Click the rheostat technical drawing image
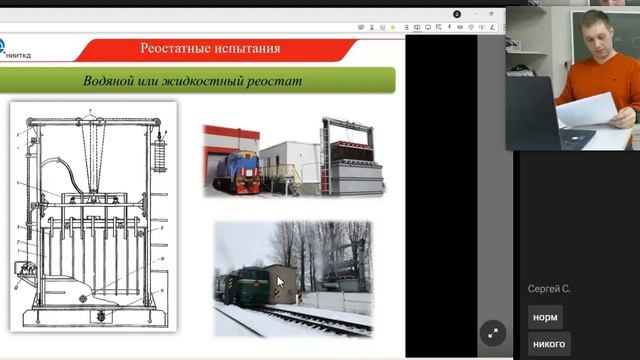Viewport: 640px width, 360px height. click(x=93, y=216)
